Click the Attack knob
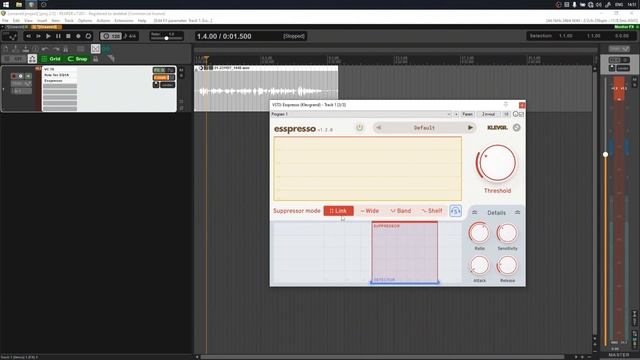Viewport: 640px width, 360px height. pyautogui.click(x=479, y=266)
